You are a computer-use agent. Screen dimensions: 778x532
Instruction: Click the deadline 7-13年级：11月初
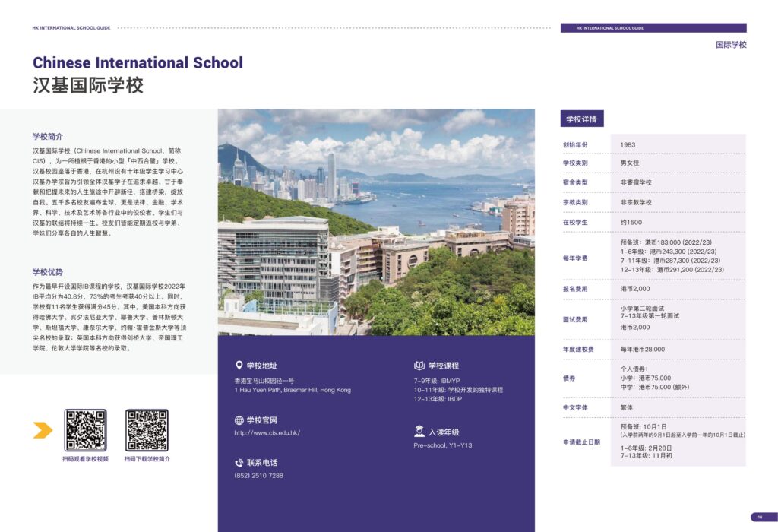(x=646, y=455)
